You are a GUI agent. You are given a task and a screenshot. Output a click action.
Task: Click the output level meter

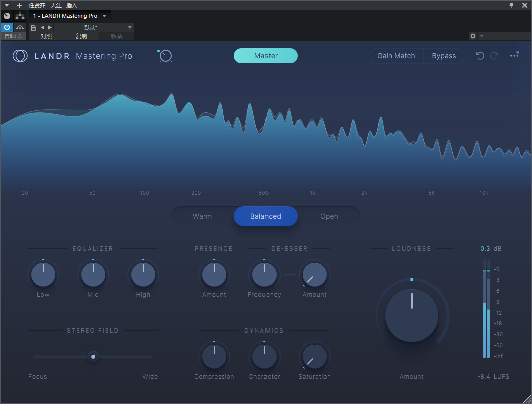(x=486, y=308)
